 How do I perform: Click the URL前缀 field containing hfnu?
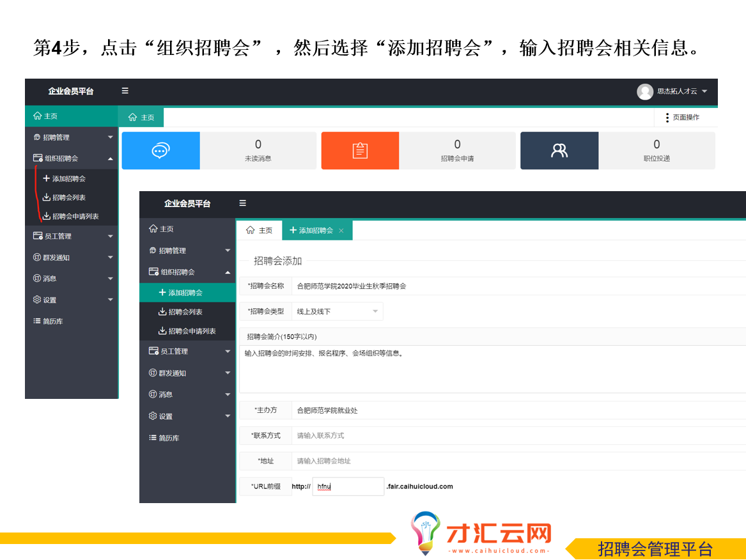tap(348, 486)
